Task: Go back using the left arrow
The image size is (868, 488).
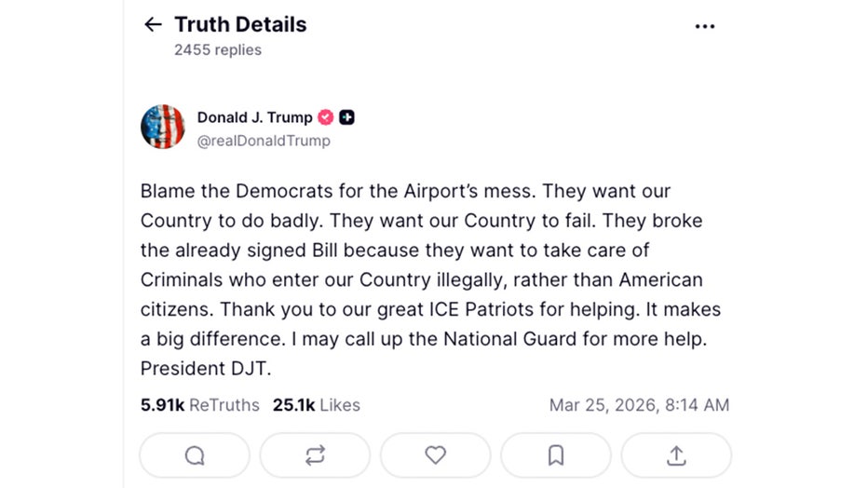Action: (153, 25)
